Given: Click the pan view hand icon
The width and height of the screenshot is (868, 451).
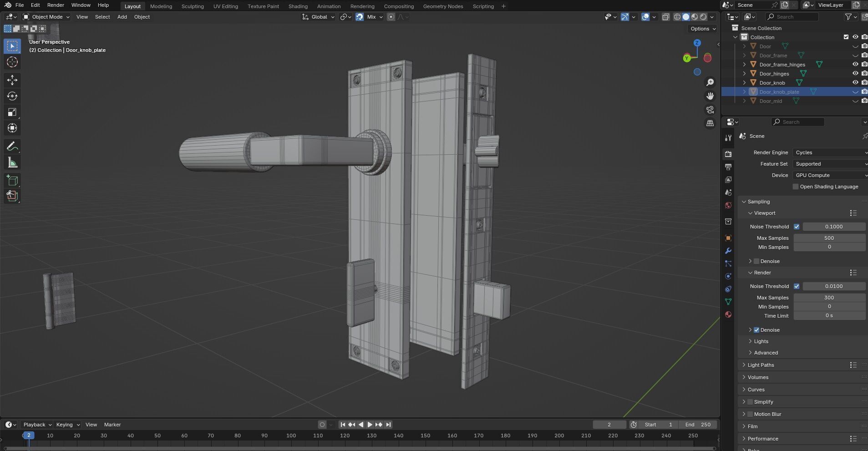Looking at the screenshot, I should (x=710, y=96).
